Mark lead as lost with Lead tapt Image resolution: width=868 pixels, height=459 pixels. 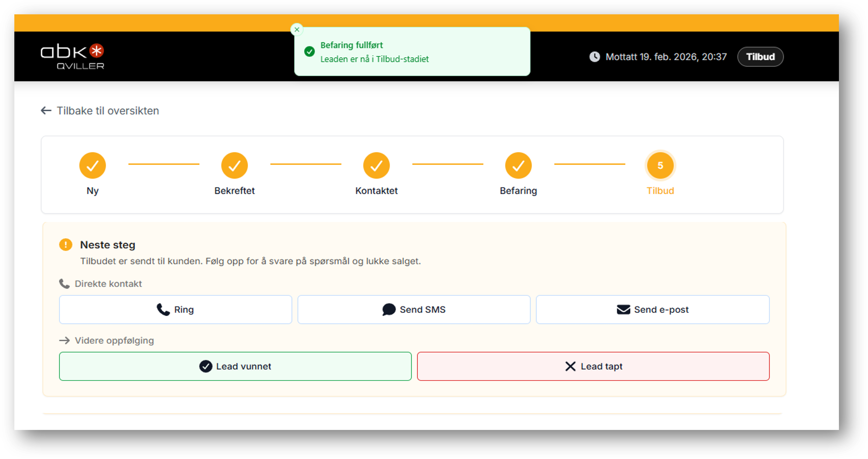[x=593, y=366]
